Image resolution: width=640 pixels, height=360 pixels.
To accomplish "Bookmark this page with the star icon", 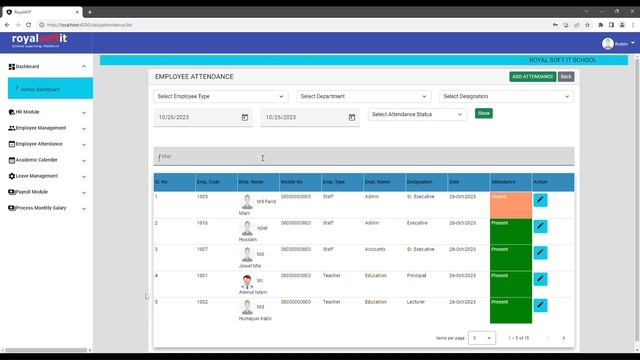I will (587, 25).
